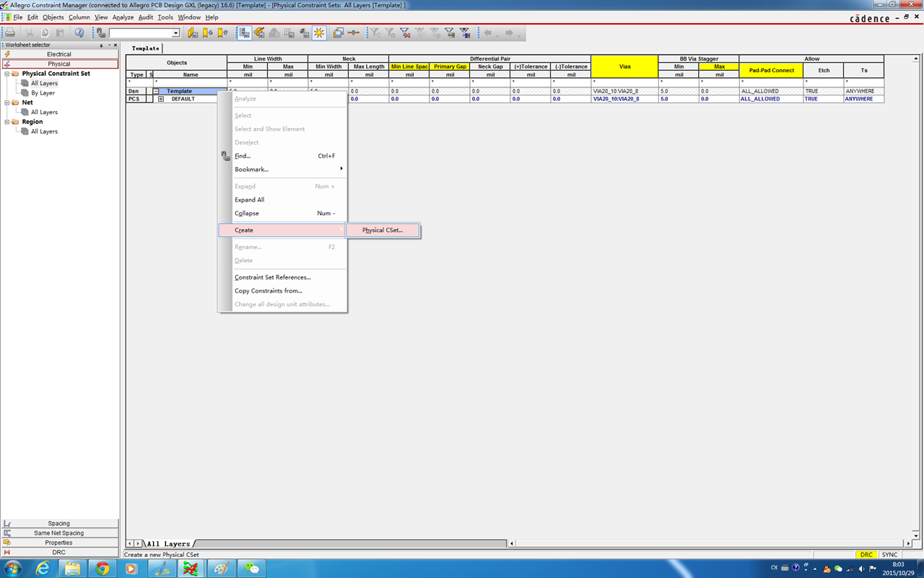The width and height of the screenshot is (924, 578).
Task: Choose Expand All in context menu
Action: [282, 200]
